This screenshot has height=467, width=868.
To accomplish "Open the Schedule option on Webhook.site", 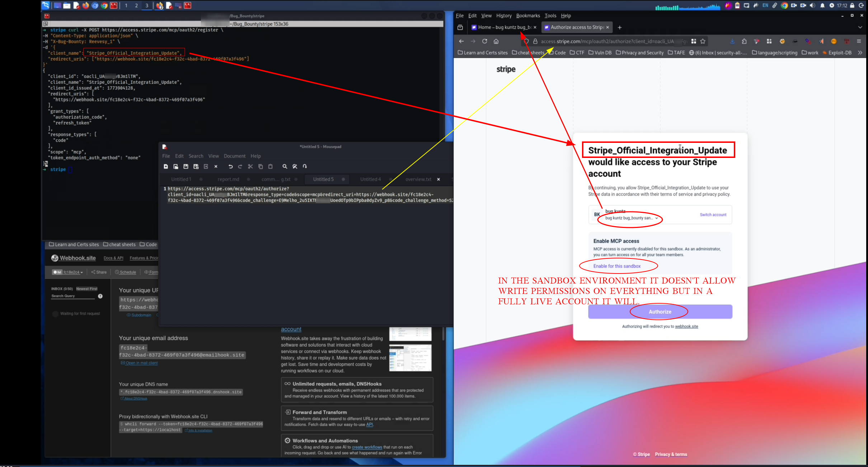I will (x=126, y=272).
